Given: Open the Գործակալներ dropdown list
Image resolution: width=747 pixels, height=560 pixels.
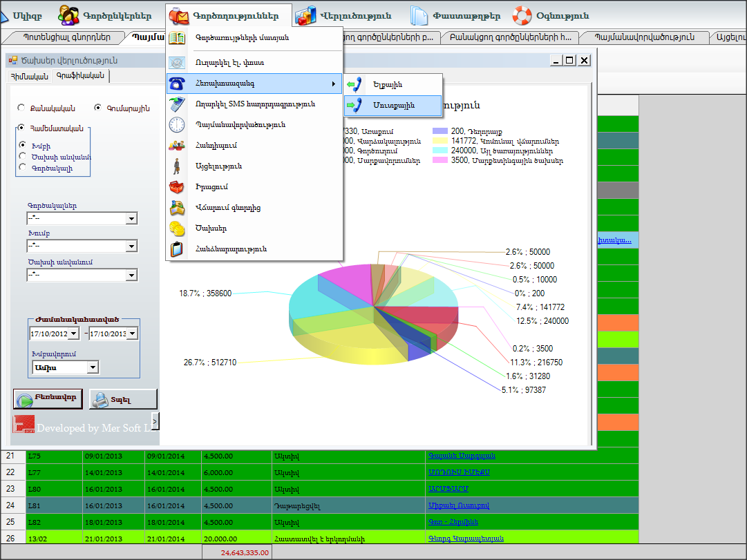Looking at the screenshot, I should click(131, 219).
